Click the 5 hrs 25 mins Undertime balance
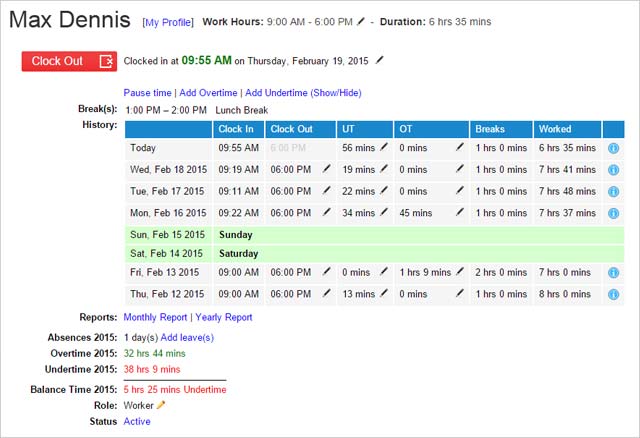 (x=175, y=389)
